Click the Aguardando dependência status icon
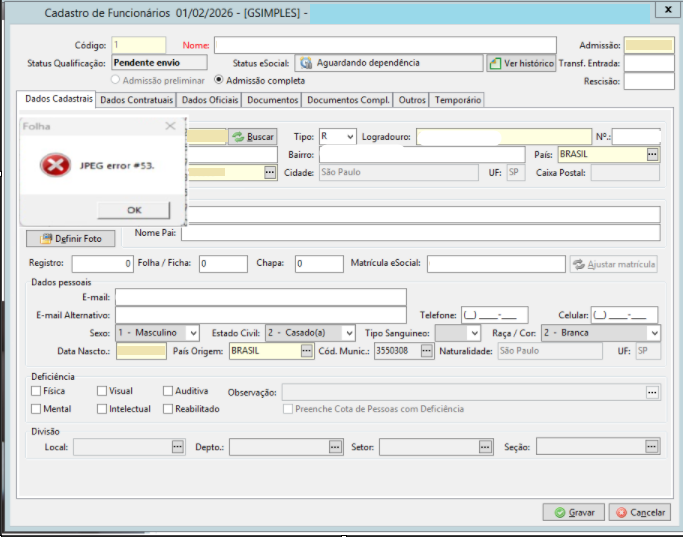 (x=306, y=63)
